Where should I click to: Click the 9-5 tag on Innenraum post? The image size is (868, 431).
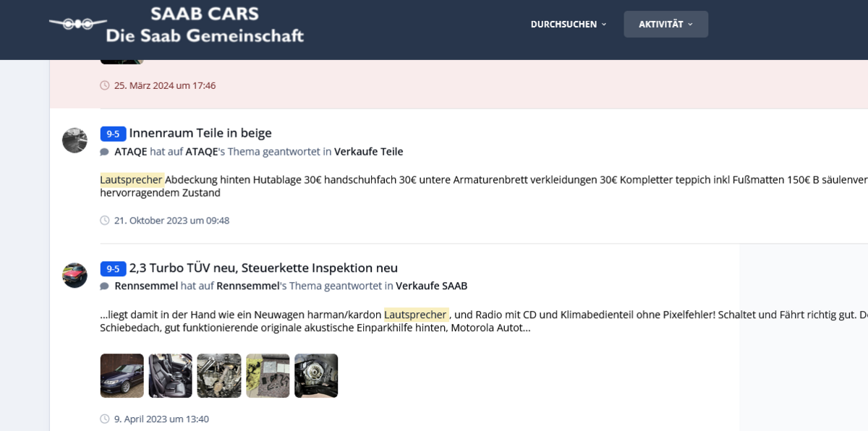[113, 134]
